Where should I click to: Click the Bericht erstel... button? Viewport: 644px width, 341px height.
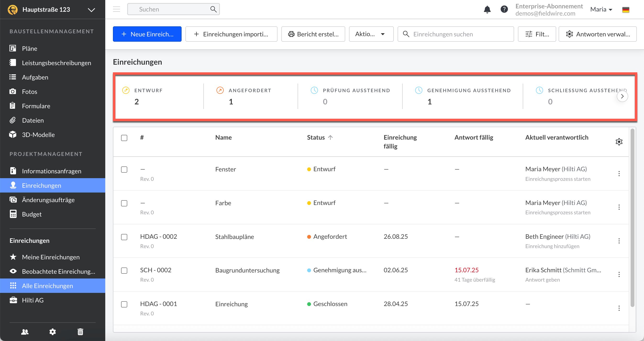(x=313, y=34)
